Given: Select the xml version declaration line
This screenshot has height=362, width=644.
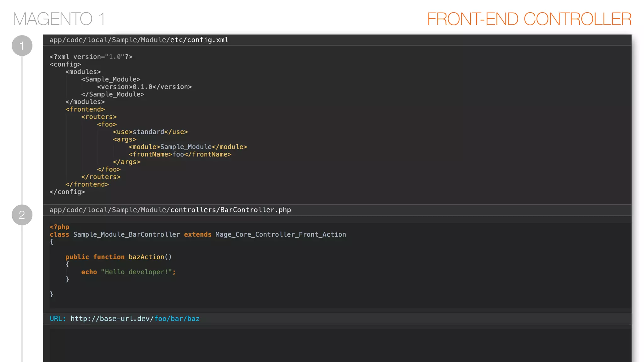Looking at the screenshot, I should point(91,57).
